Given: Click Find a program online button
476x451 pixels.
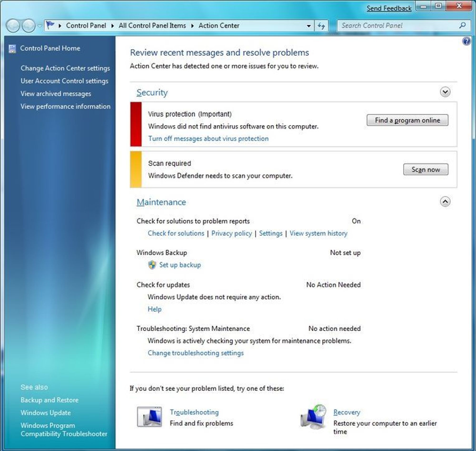Looking at the screenshot, I should tap(407, 120).
